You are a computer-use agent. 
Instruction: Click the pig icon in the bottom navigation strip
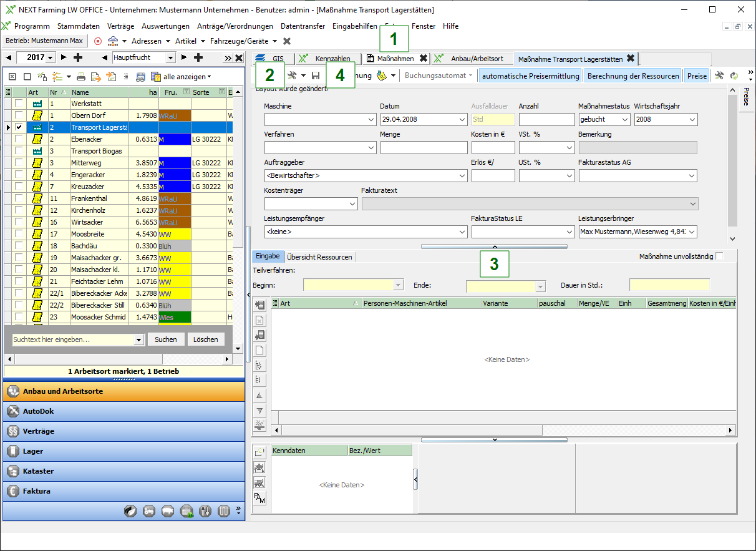click(x=168, y=512)
